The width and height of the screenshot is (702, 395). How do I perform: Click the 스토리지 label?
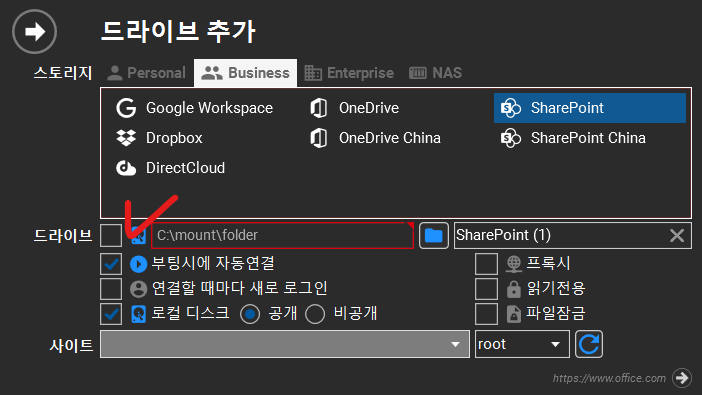[x=63, y=73]
